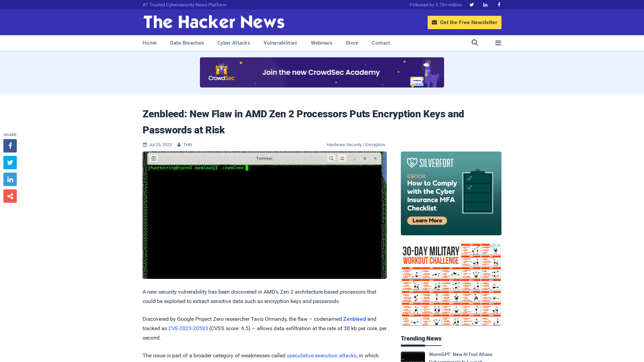Click the THN author name link

pos(187,144)
